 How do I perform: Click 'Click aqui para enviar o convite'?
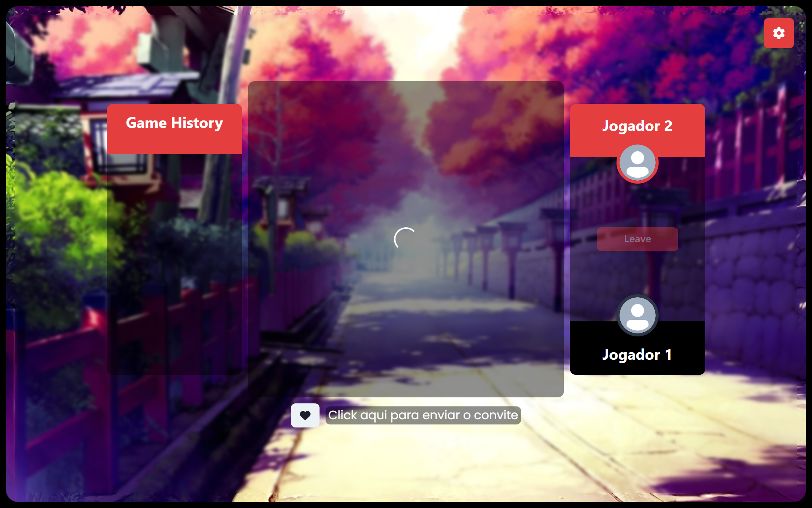point(423,415)
